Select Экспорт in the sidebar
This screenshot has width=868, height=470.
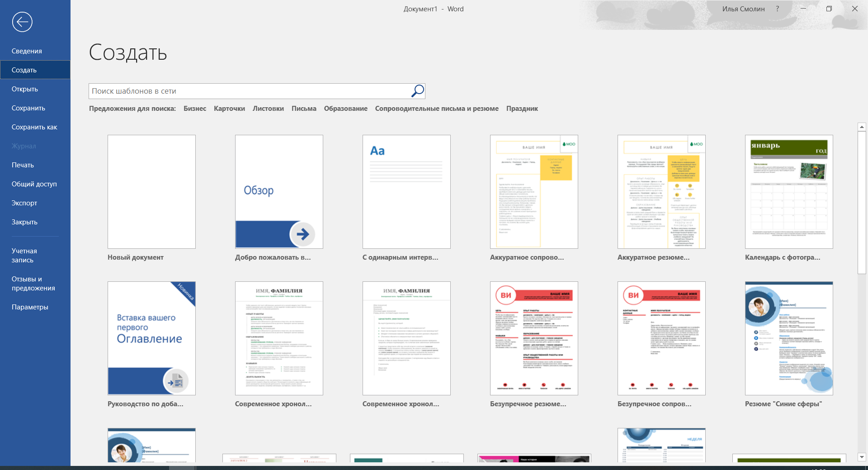pos(24,203)
